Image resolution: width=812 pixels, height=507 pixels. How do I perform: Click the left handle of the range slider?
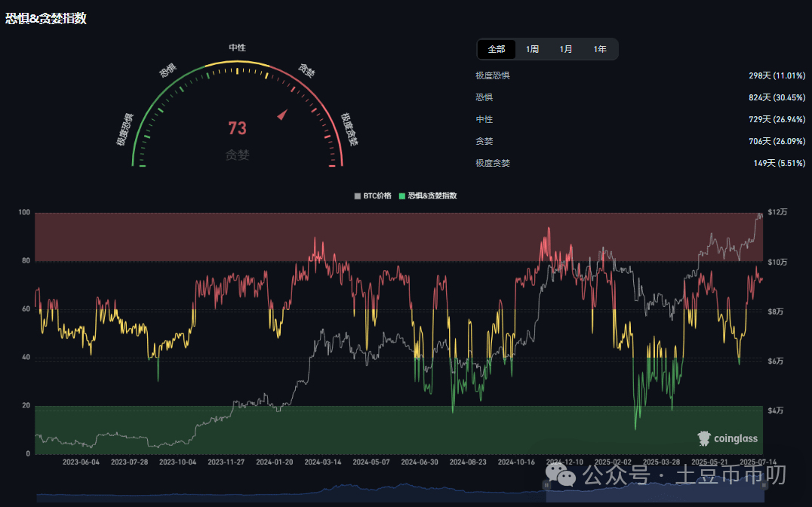pyautogui.click(x=546, y=484)
